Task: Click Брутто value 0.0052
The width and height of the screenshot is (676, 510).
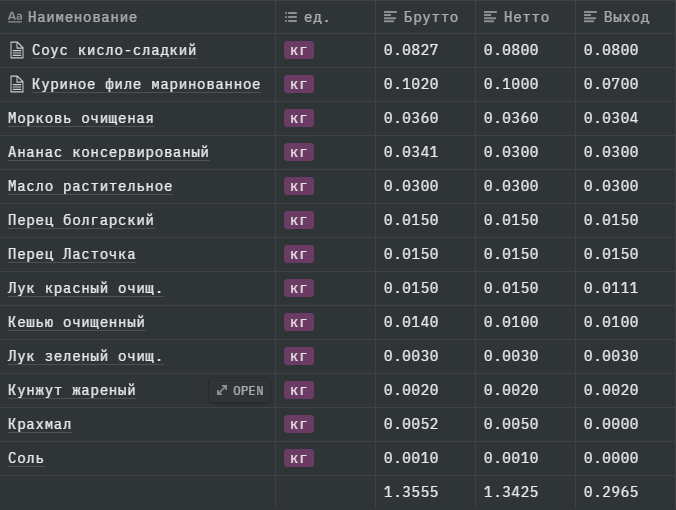Action: (411, 425)
